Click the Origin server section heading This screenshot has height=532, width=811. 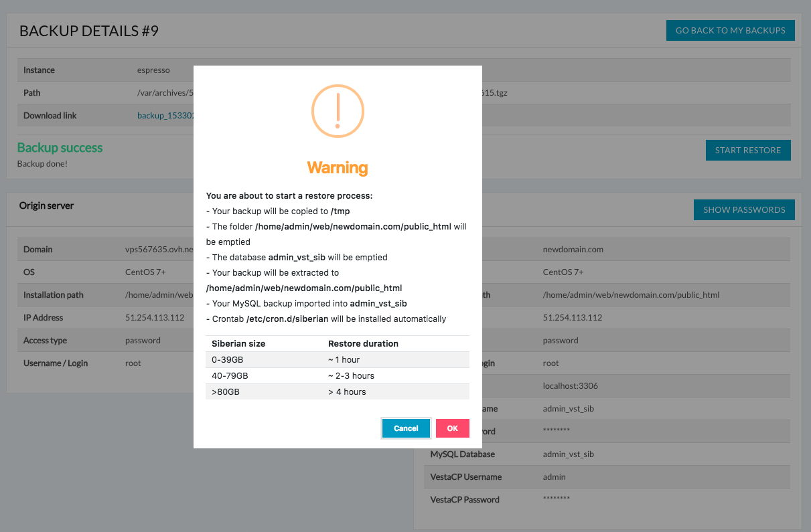click(x=47, y=205)
